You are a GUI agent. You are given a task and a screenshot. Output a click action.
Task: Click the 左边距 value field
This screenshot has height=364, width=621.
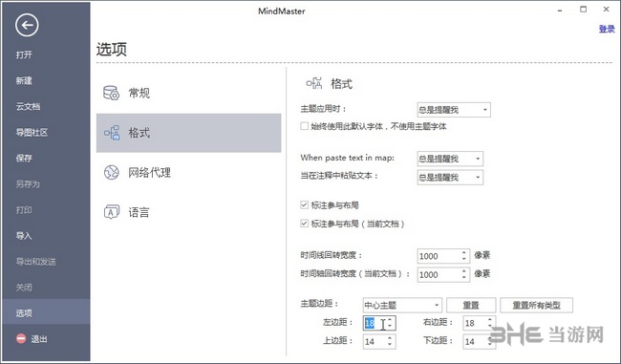tap(375, 323)
